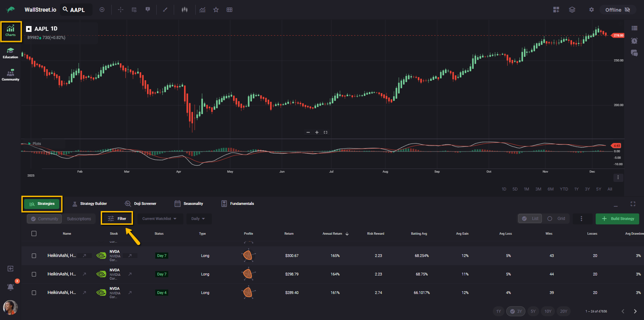Expand the strategies panel to fullscreen
The height and width of the screenshot is (320, 644).
633,204
